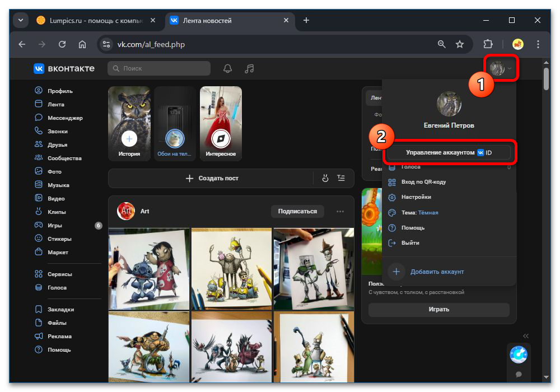Click the VKontakte logo
The width and height of the screenshot is (560, 392).
click(x=64, y=68)
